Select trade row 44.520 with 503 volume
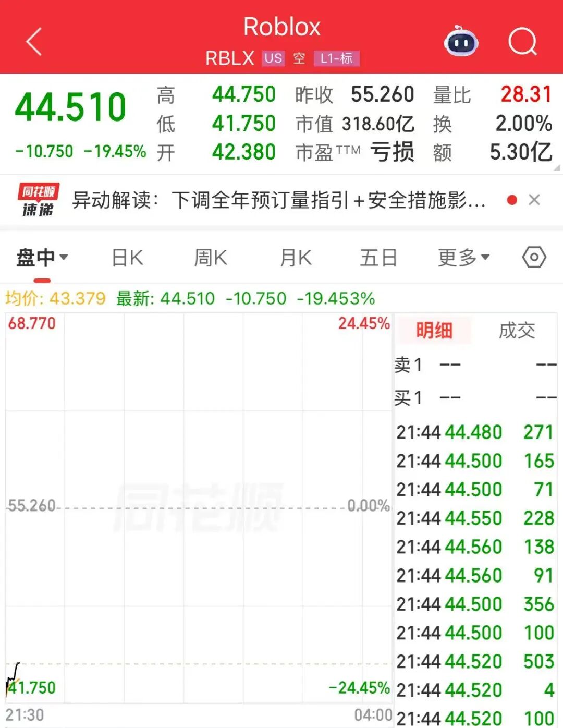This screenshot has height=728, width=563. tap(475, 662)
